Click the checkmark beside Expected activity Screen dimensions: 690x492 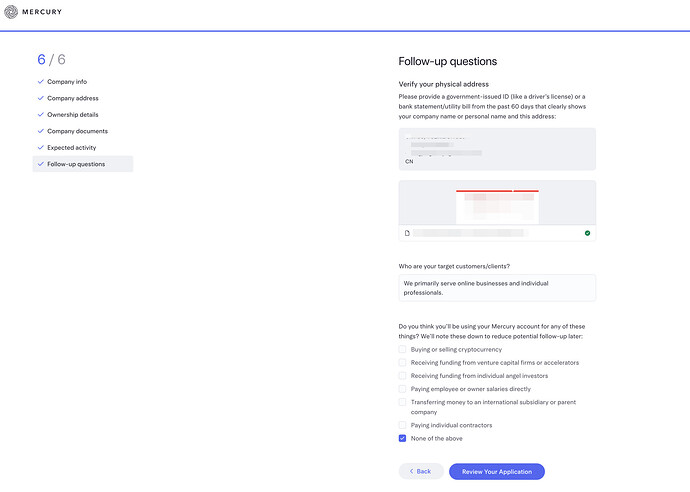pos(40,147)
